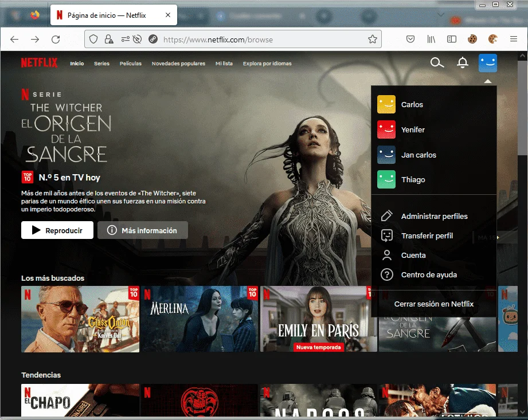528x420 pixels.
Task: Open the Pocket save icon
Action: coord(410,40)
